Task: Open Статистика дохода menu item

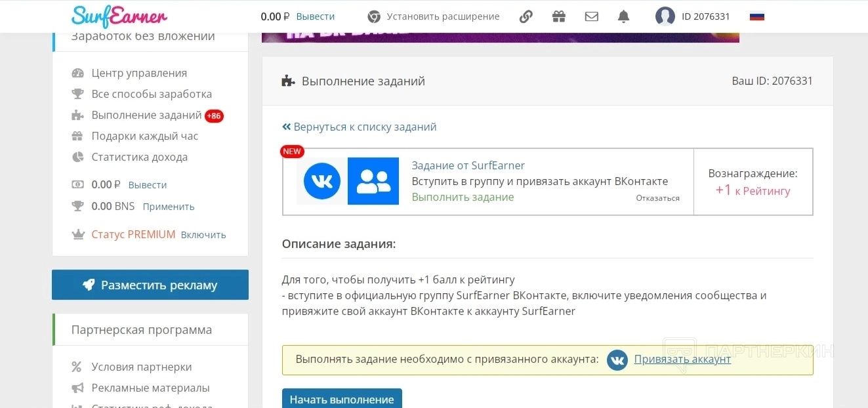Action: [140, 157]
